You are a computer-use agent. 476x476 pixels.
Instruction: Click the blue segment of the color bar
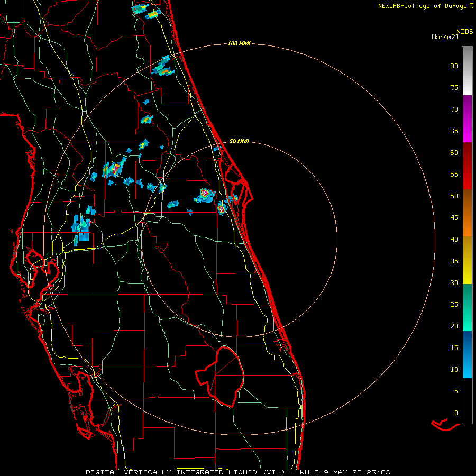[x=467, y=354]
